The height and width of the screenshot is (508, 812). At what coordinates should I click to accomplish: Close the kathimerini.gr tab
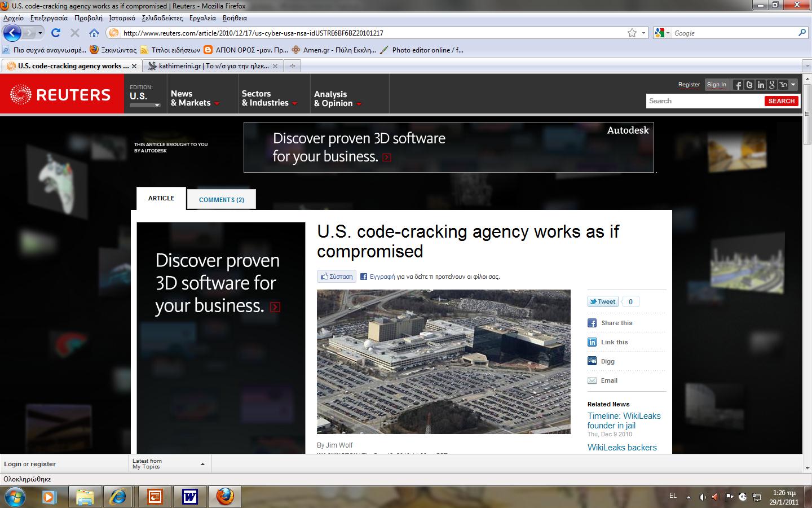(275, 66)
